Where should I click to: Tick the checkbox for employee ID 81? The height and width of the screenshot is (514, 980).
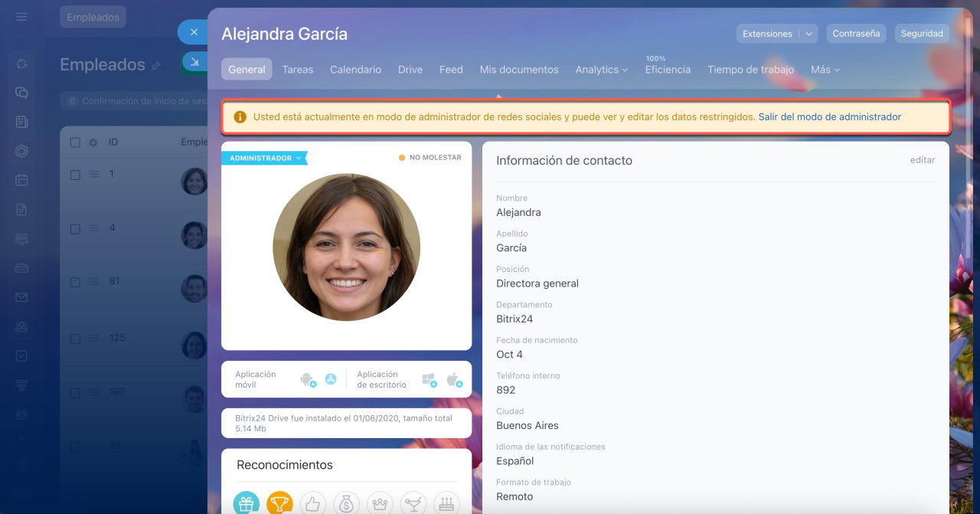point(75,282)
